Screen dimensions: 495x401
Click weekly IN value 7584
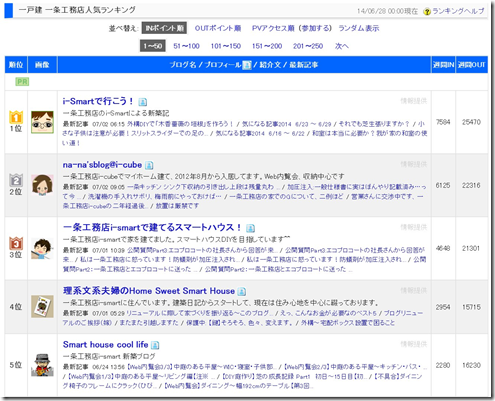[x=443, y=122]
